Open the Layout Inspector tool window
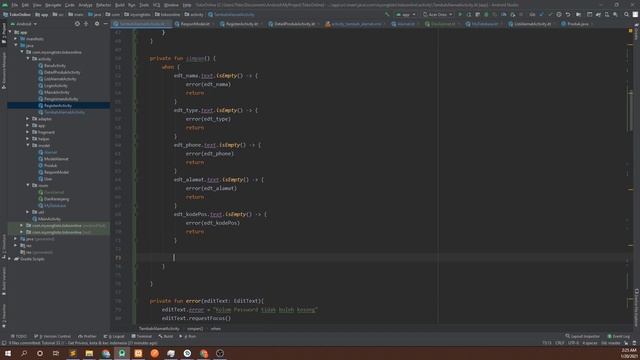The width and height of the screenshot is (640, 360). [x=582, y=336]
